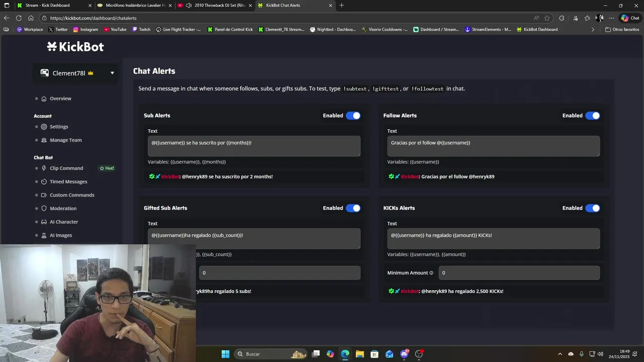Image resolution: width=644 pixels, height=362 pixels.
Task: Click the Edge icon in taskbar
Action: 345,354
